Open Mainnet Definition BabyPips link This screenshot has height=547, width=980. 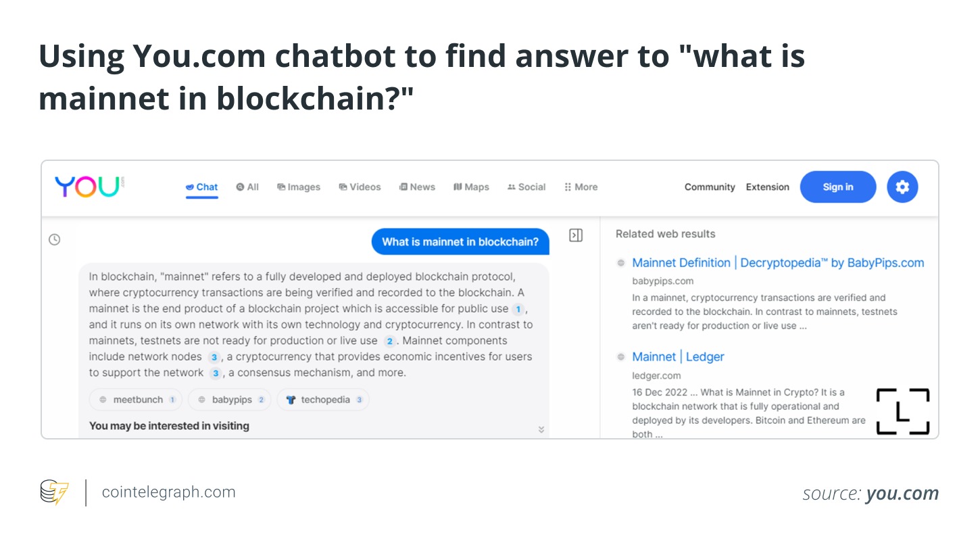778,263
